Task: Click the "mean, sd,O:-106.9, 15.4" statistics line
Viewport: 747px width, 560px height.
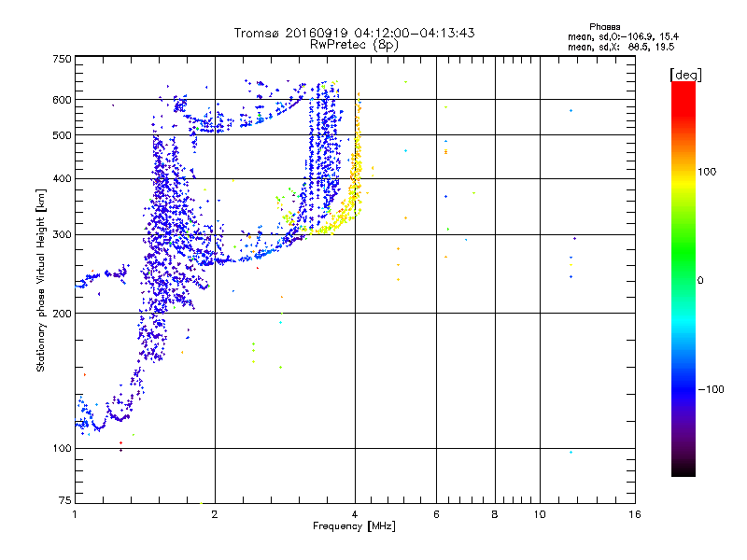Action: point(623,36)
